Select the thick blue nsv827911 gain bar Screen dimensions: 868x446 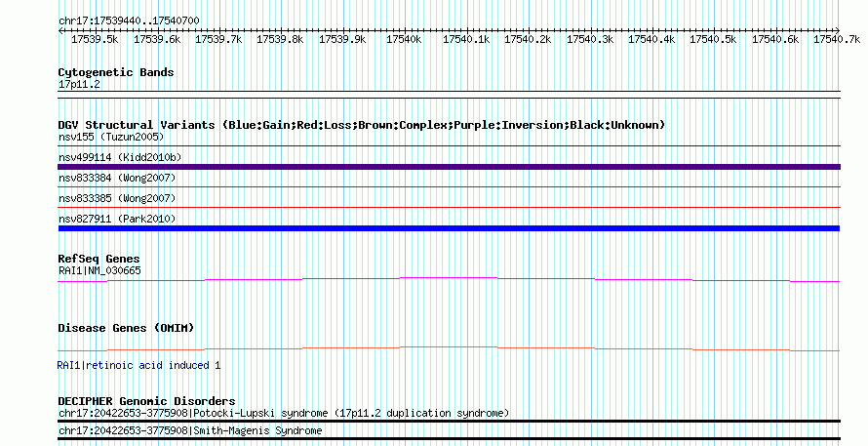449,228
